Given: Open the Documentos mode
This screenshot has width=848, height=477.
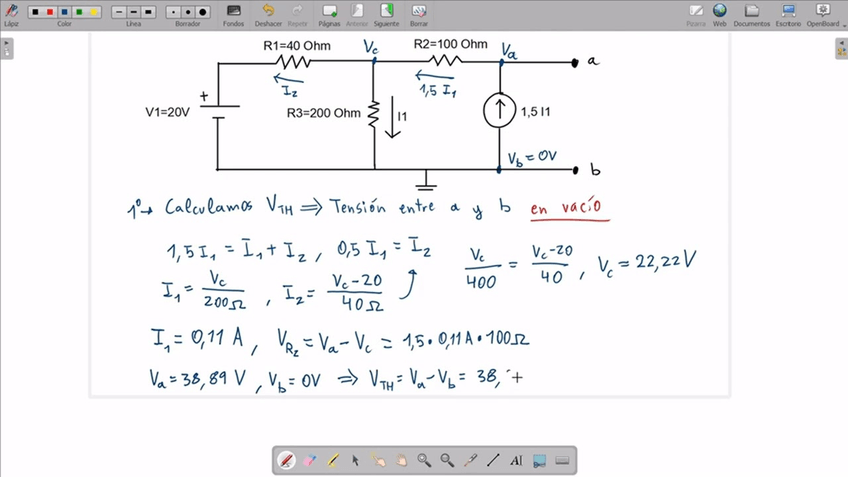Looking at the screenshot, I should point(752,15).
